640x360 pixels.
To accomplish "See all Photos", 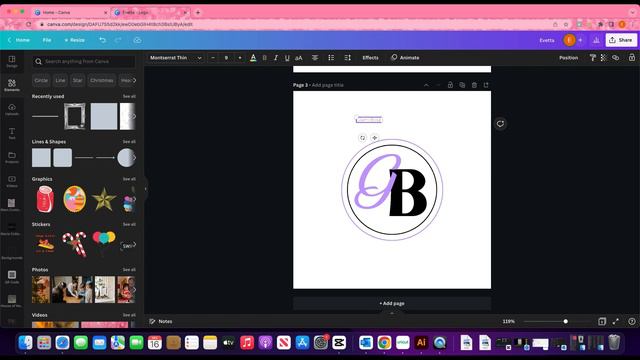I will pyautogui.click(x=129, y=270).
